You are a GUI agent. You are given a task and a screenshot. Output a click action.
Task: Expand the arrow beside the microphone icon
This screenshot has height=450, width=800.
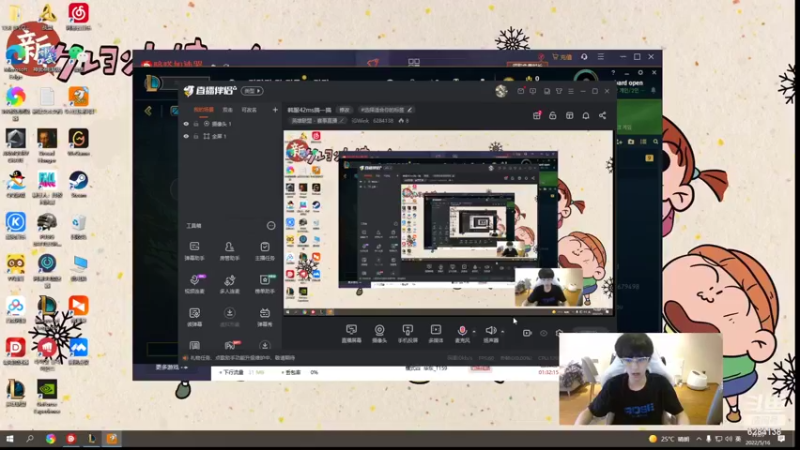(473, 332)
